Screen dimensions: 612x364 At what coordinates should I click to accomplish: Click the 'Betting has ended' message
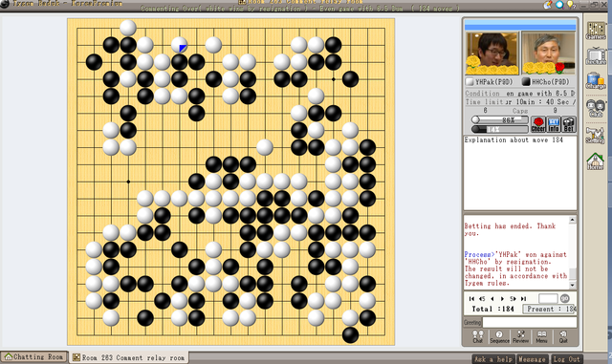pyautogui.click(x=510, y=229)
